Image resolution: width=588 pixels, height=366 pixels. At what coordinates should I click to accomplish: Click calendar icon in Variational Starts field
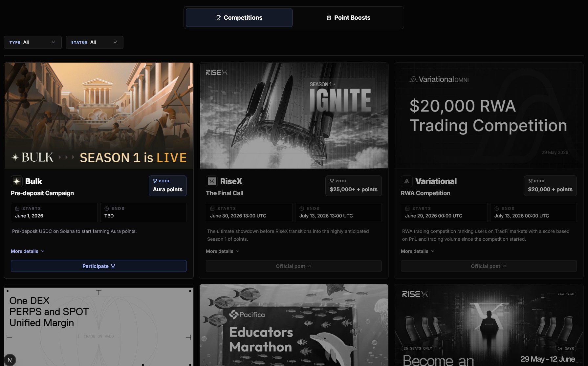[407, 209]
